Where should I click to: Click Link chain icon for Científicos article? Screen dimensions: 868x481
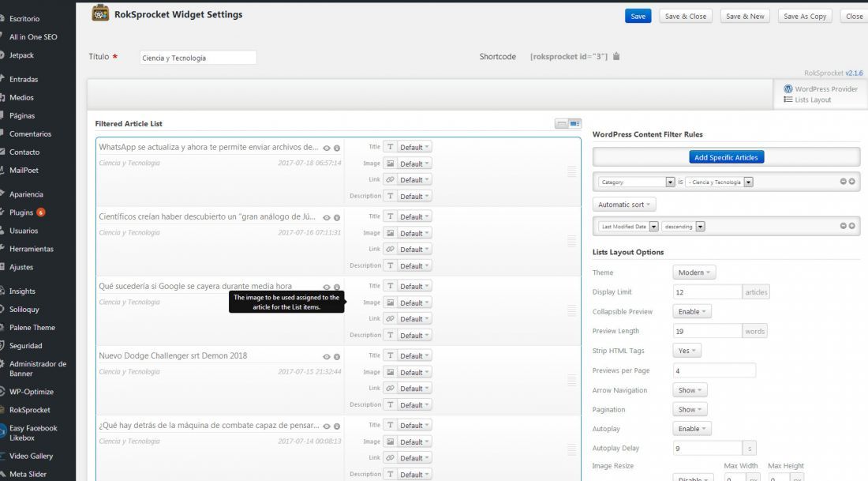tap(391, 250)
